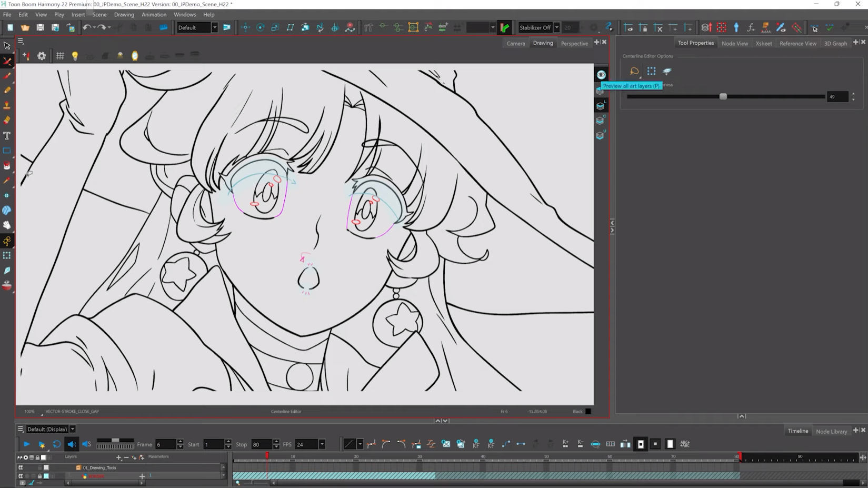Toggle the grid display in Drawing view

[x=60, y=55]
